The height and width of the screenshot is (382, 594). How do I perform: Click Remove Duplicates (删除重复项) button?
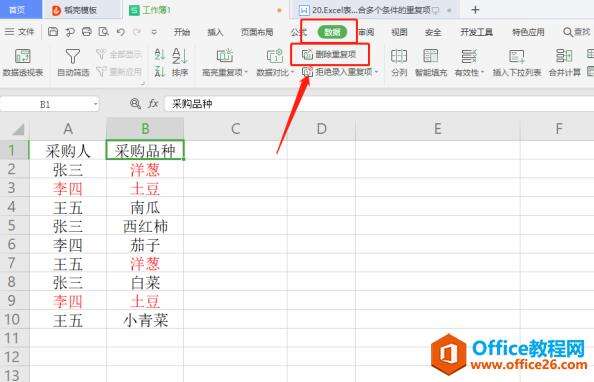pos(330,55)
